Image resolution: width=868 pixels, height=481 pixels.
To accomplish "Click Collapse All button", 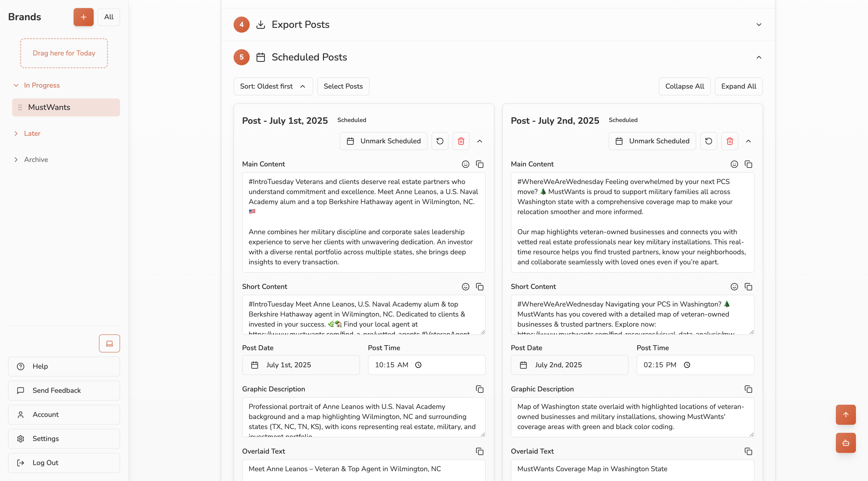I will [x=685, y=86].
